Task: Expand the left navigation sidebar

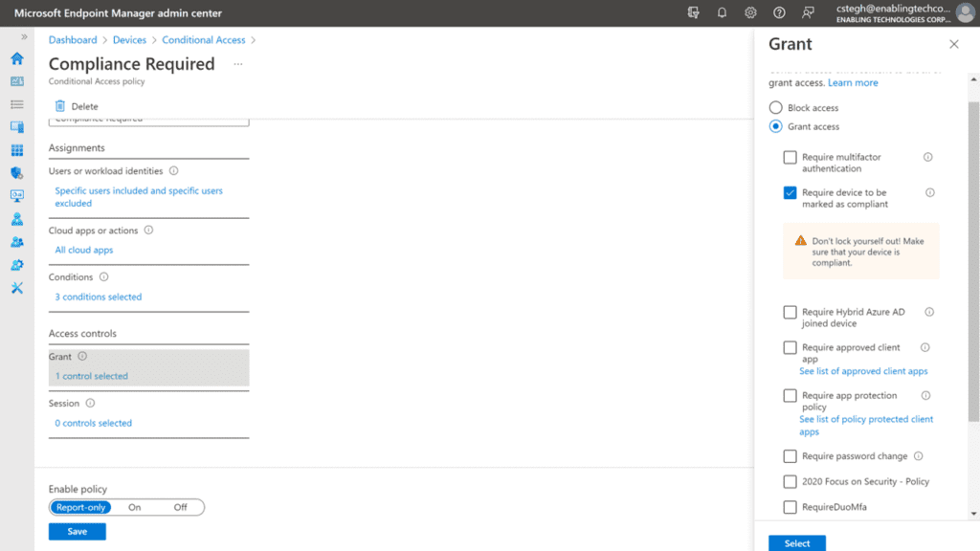Action: tap(24, 37)
